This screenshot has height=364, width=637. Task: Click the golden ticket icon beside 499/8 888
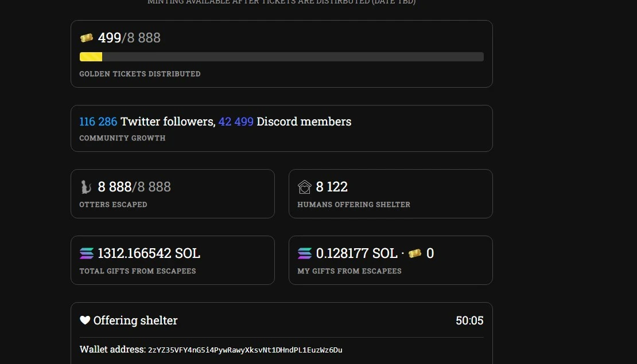(x=87, y=38)
